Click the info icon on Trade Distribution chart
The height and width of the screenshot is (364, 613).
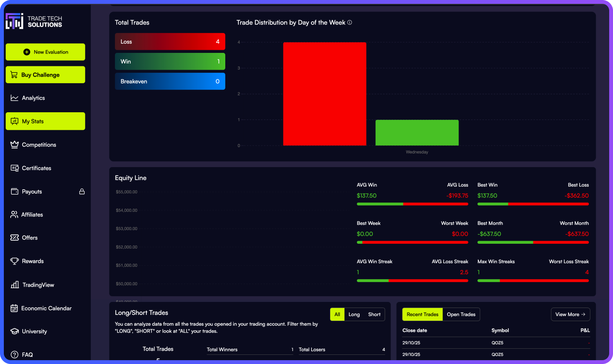(349, 23)
